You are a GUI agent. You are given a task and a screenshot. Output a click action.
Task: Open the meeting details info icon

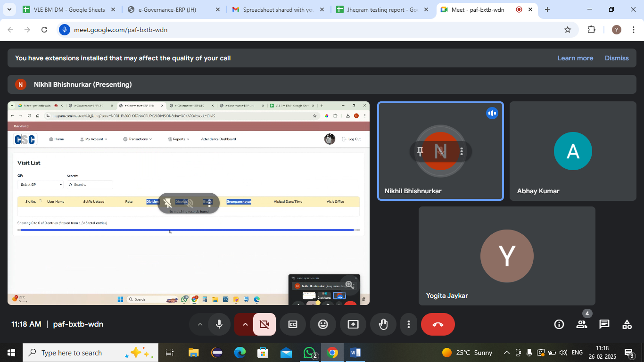coord(559,324)
